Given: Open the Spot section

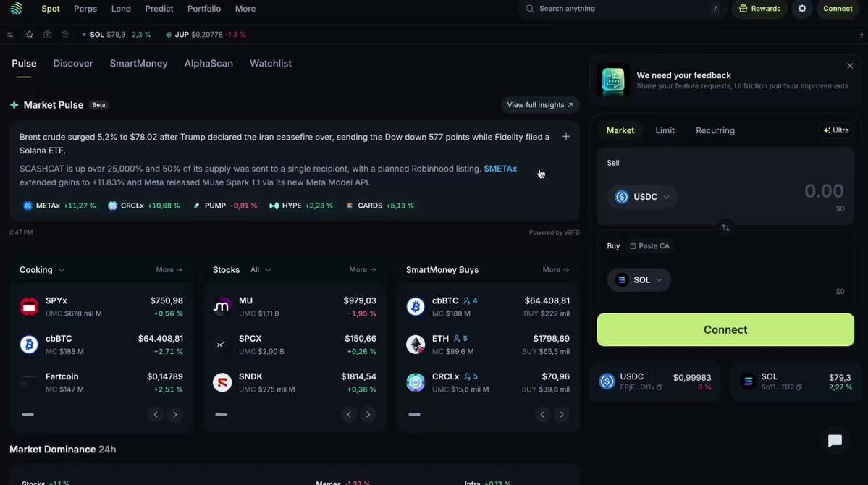Looking at the screenshot, I should [x=51, y=8].
